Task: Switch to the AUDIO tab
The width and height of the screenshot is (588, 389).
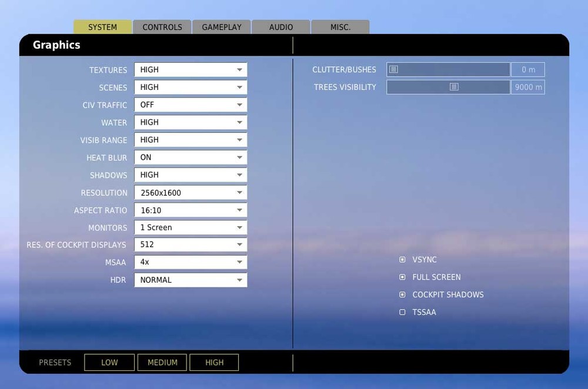Action: [x=281, y=27]
